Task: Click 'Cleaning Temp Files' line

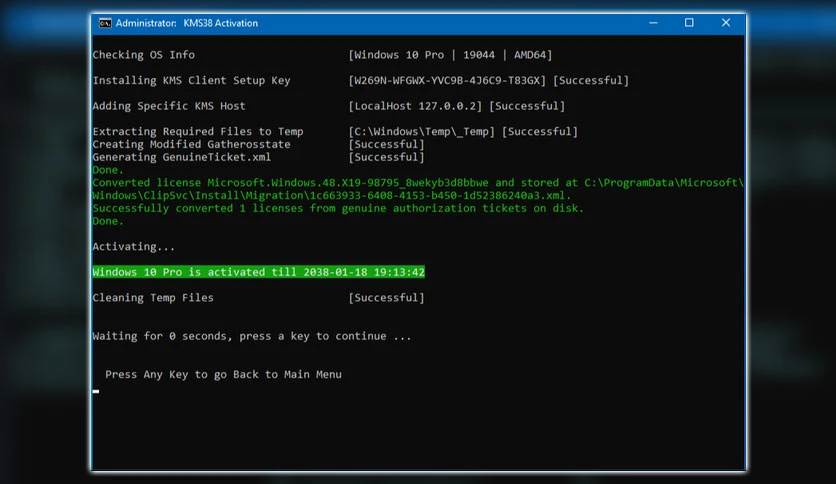Action: click(x=153, y=298)
